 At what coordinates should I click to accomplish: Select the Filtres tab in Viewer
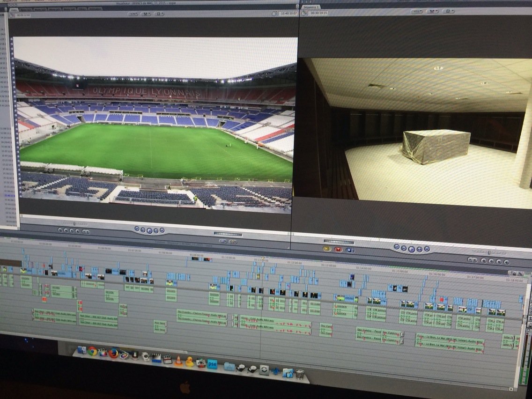click(82, 9)
